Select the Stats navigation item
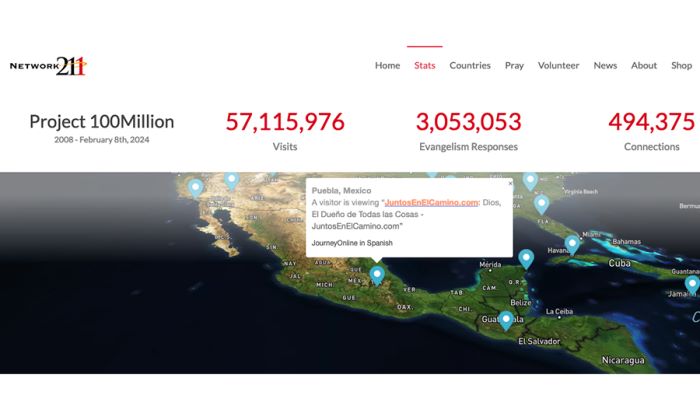Viewport: 700px width, 420px height. click(x=425, y=66)
